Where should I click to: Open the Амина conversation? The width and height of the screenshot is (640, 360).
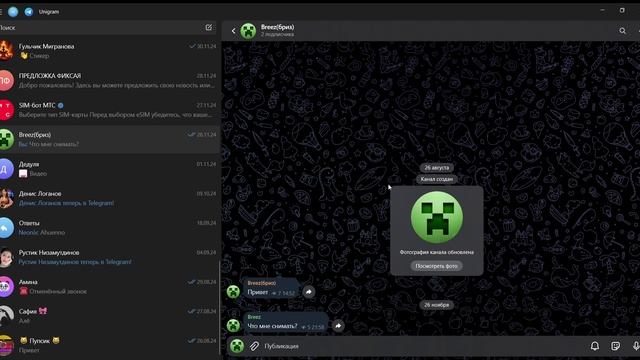(x=109, y=286)
